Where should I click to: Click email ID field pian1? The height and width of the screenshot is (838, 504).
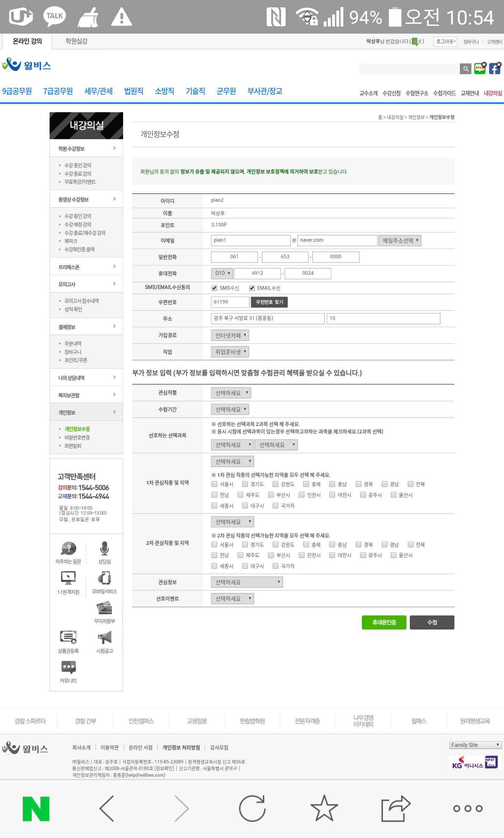pyautogui.click(x=251, y=240)
